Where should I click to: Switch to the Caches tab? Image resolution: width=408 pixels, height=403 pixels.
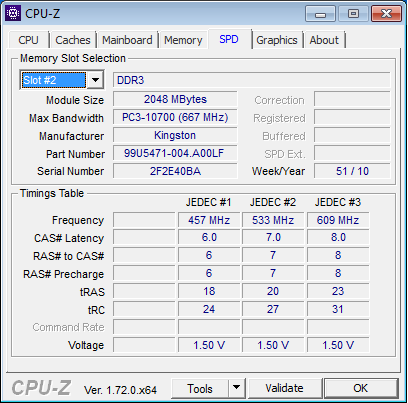(x=73, y=40)
